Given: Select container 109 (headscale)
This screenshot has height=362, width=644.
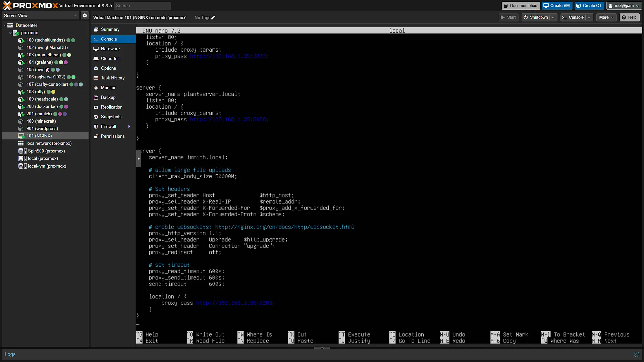Looking at the screenshot, I should pos(42,99).
